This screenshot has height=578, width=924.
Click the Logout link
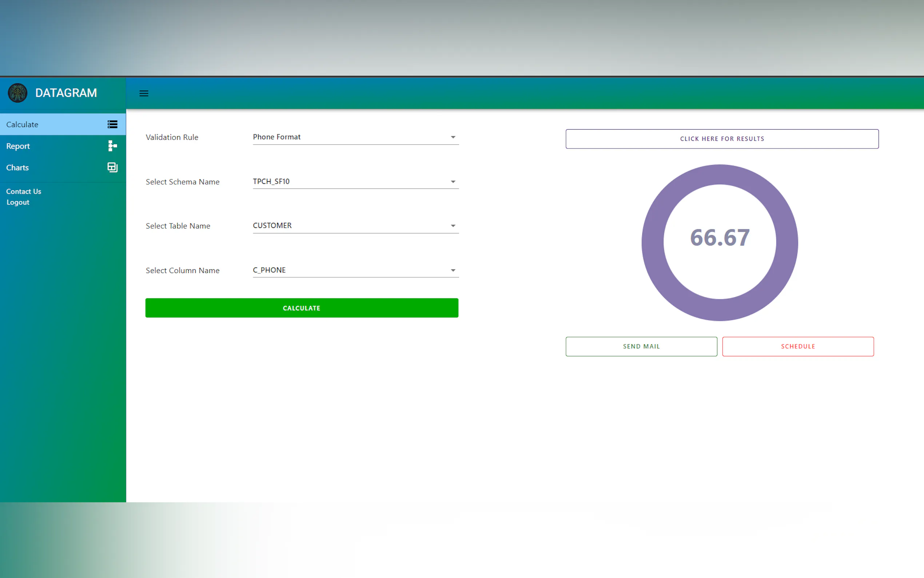coord(18,202)
